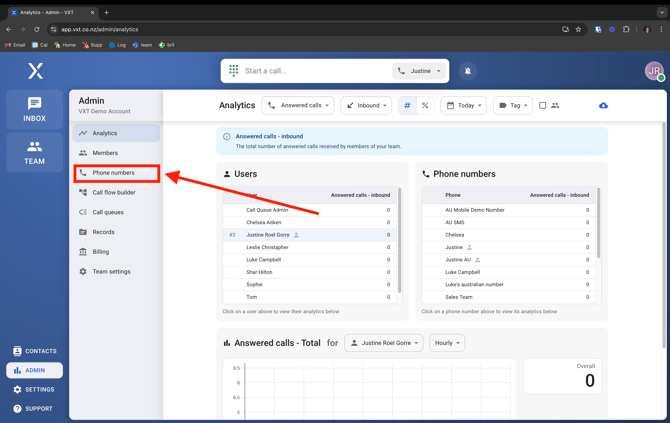This screenshot has width=670, height=423.
Task: Open Contacts in the bottom sidebar
Action: point(34,351)
